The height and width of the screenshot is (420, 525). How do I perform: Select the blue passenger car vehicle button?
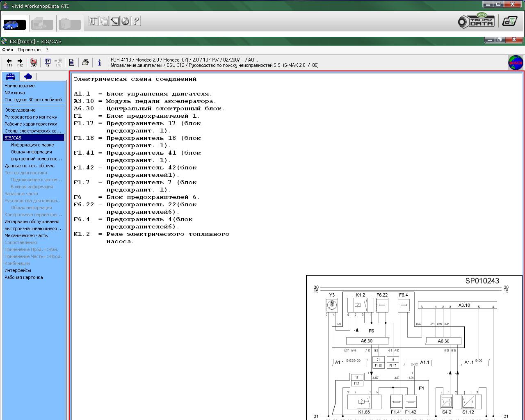click(14, 24)
